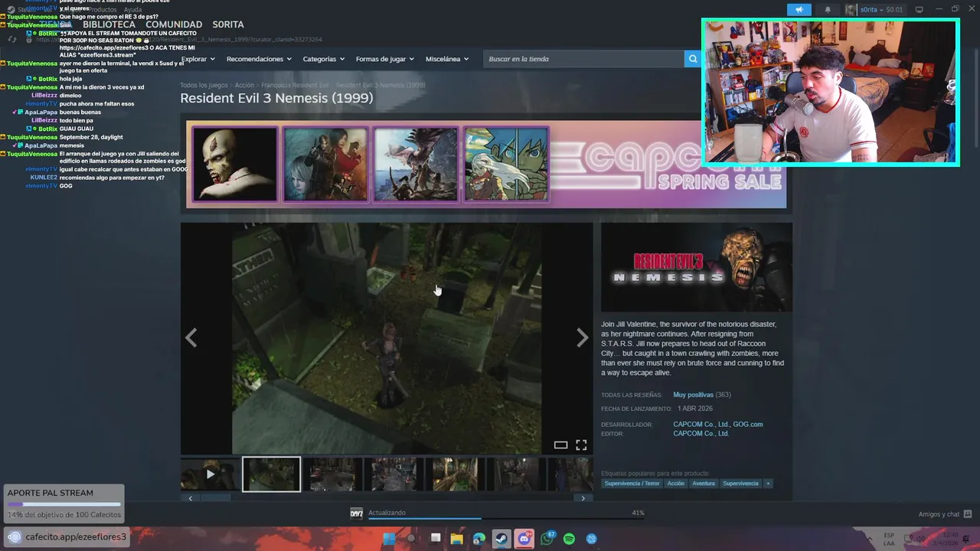Screen dimensions: 980x551
Task: Toggle theater mode on media viewer
Action: pos(560,445)
